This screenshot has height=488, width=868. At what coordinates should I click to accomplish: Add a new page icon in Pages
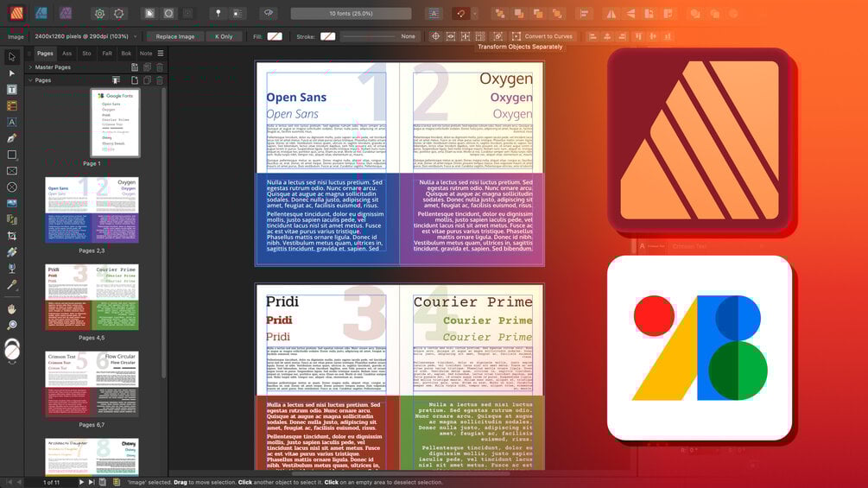(135, 80)
